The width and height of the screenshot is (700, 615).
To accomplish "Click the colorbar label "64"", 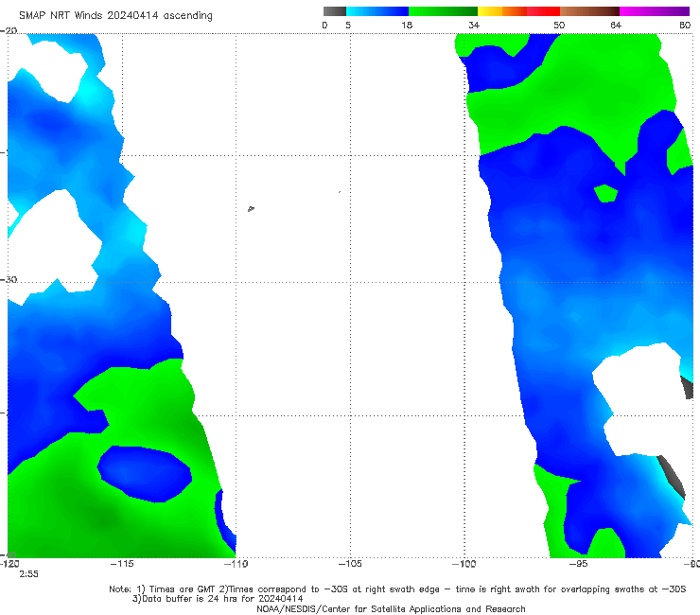I will [616, 25].
